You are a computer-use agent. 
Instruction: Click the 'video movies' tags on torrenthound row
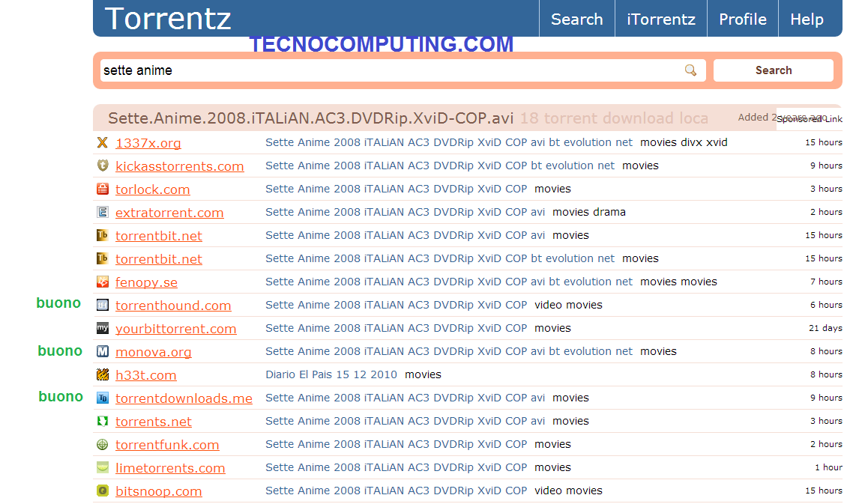(x=568, y=305)
